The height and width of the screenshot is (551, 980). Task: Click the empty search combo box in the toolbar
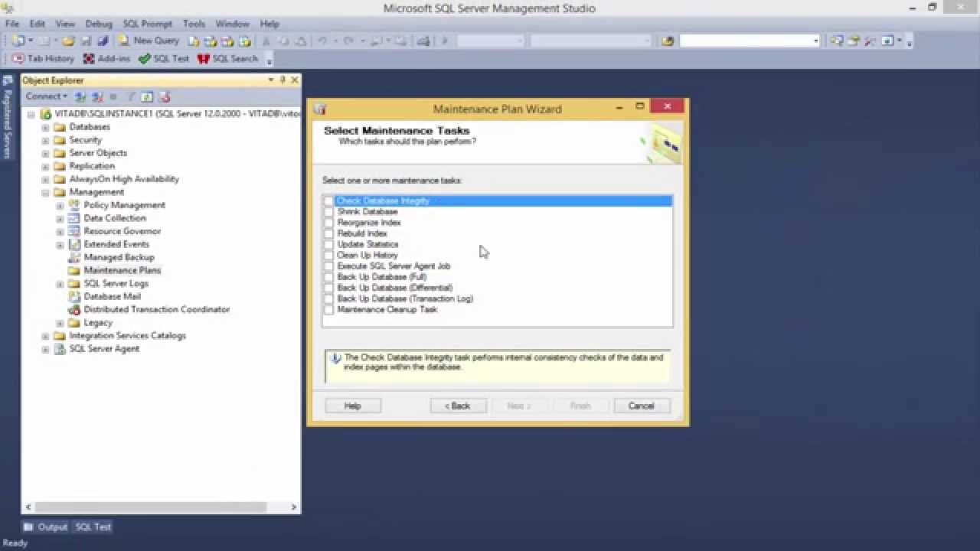750,41
